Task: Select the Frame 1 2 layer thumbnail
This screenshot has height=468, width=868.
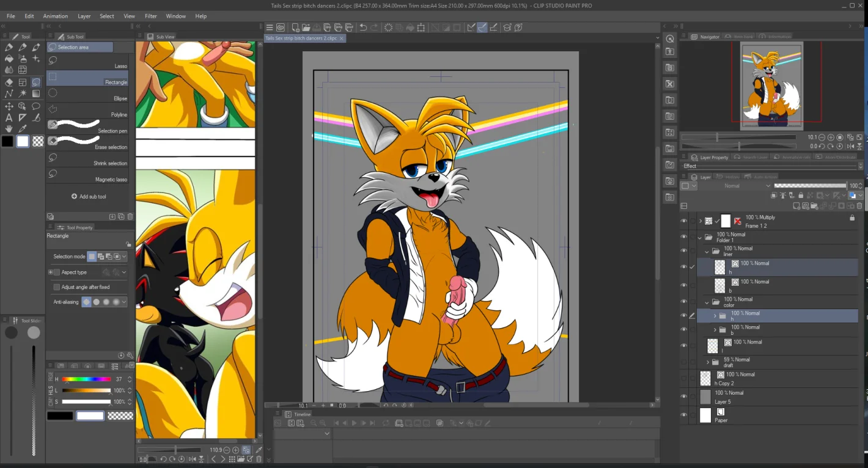Action: (726, 221)
